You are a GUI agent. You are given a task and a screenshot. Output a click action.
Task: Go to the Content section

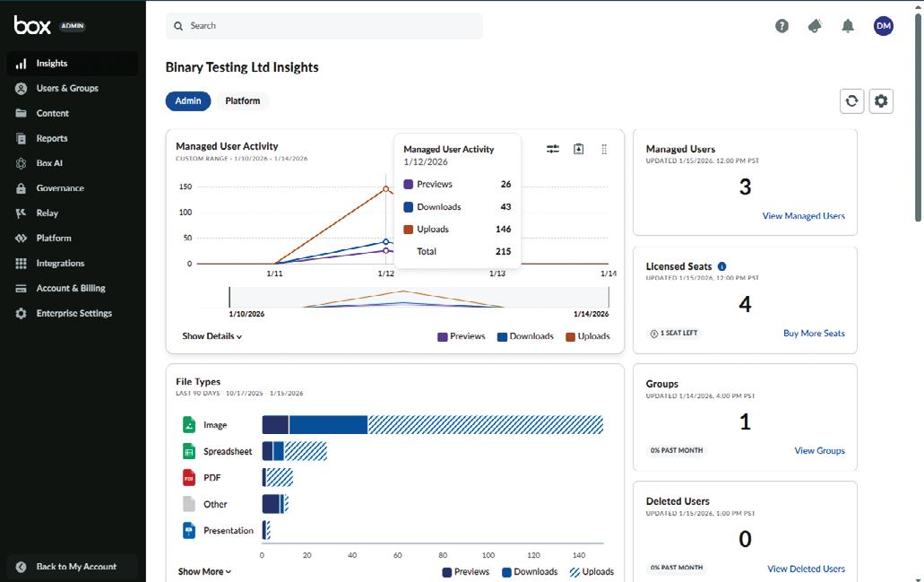(x=72, y=113)
